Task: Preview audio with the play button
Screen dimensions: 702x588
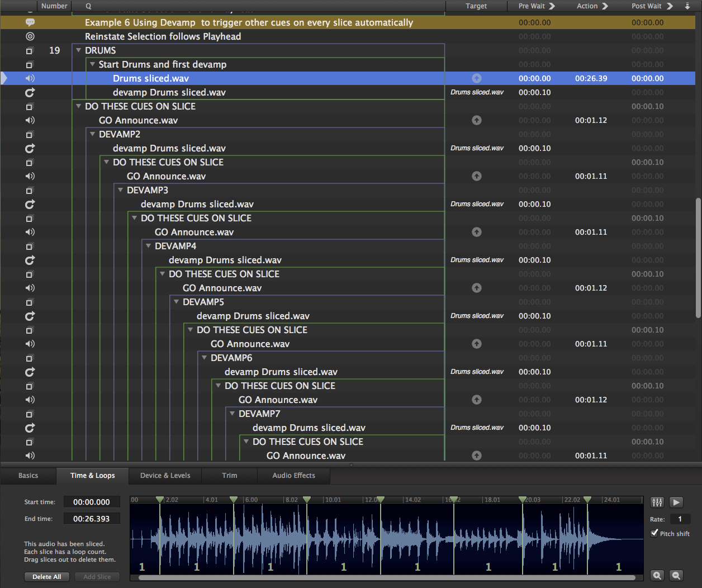Action: point(676,502)
